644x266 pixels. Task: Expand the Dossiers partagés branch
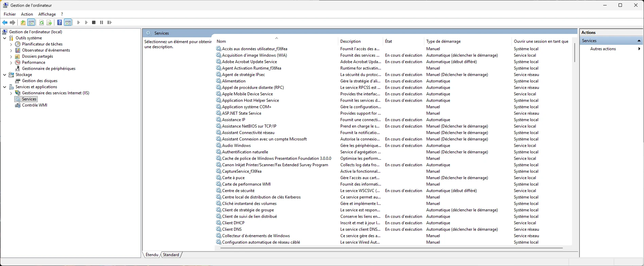coord(11,56)
